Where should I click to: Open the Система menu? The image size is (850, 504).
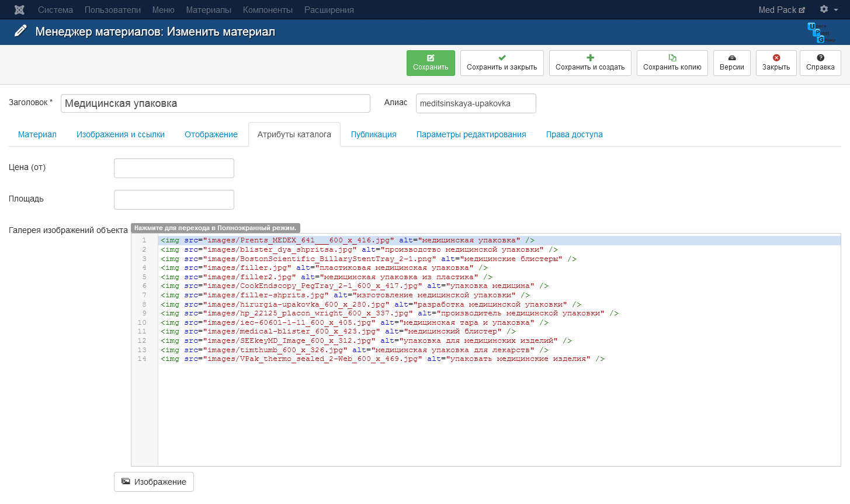(x=55, y=10)
